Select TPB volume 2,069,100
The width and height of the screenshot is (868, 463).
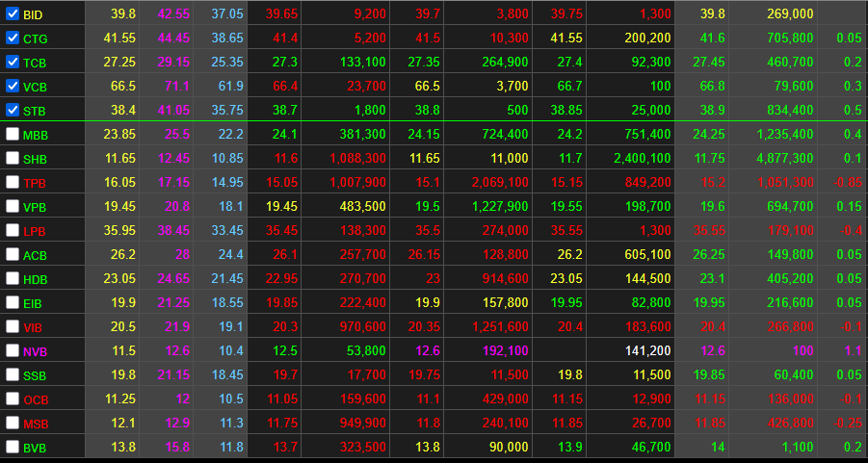[x=500, y=183]
